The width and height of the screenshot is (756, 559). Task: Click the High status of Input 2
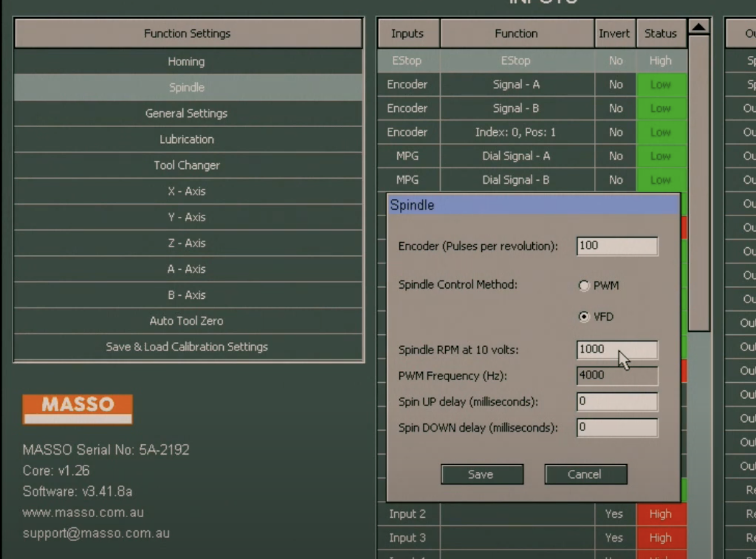(661, 514)
